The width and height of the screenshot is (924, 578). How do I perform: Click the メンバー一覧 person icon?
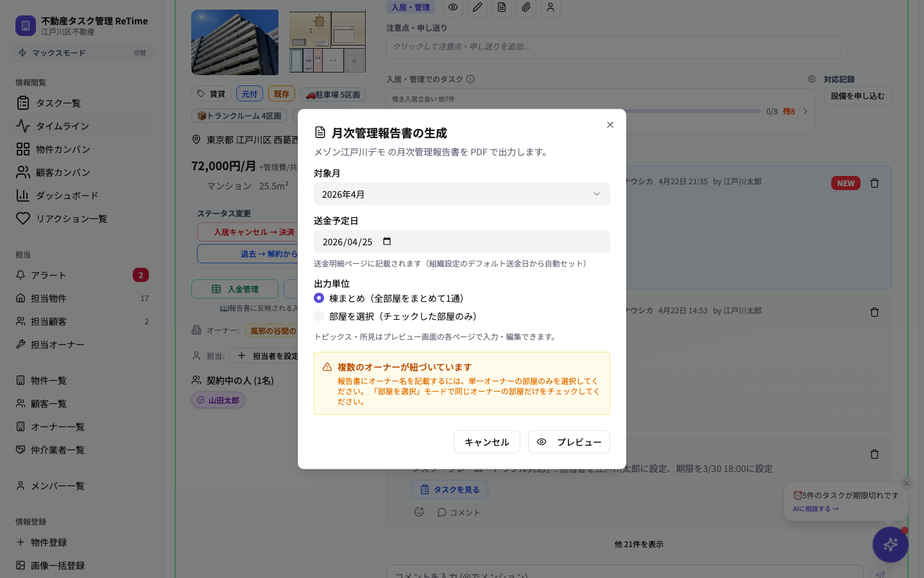[21, 486]
